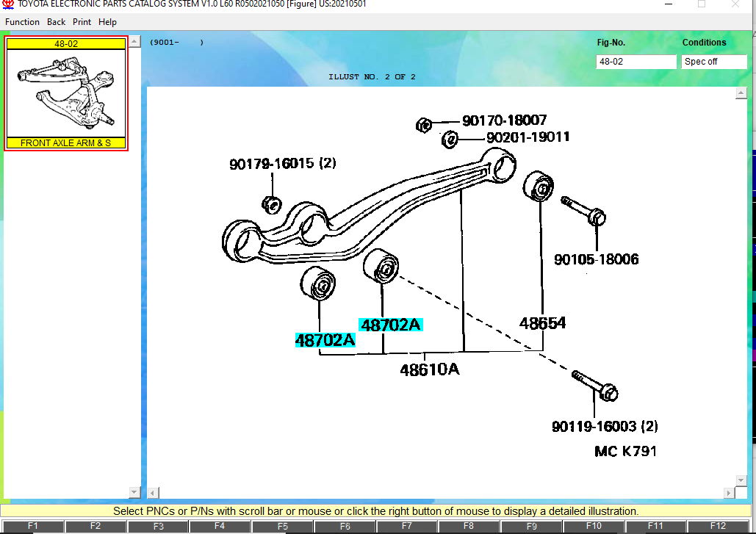Click the Conditions field showing Spec off
756x534 pixels.
coord(713,62)
